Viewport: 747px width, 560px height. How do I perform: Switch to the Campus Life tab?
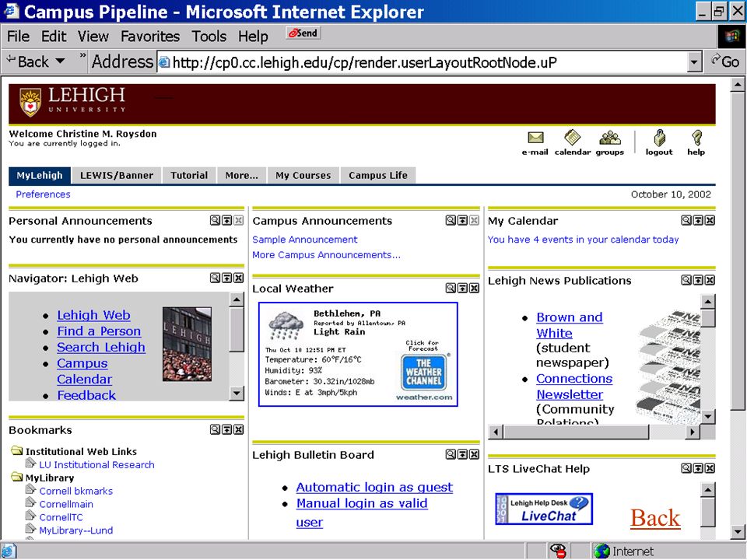click(378, 175)
